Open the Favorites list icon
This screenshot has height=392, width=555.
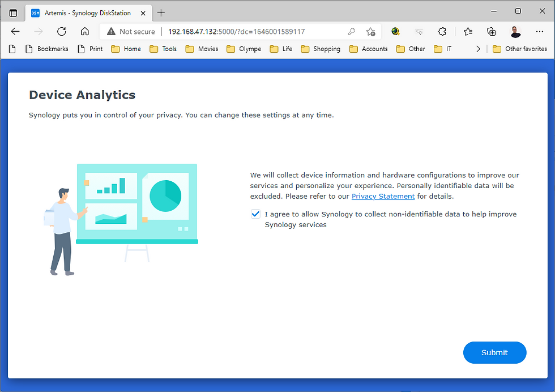(x=468, y=32)
